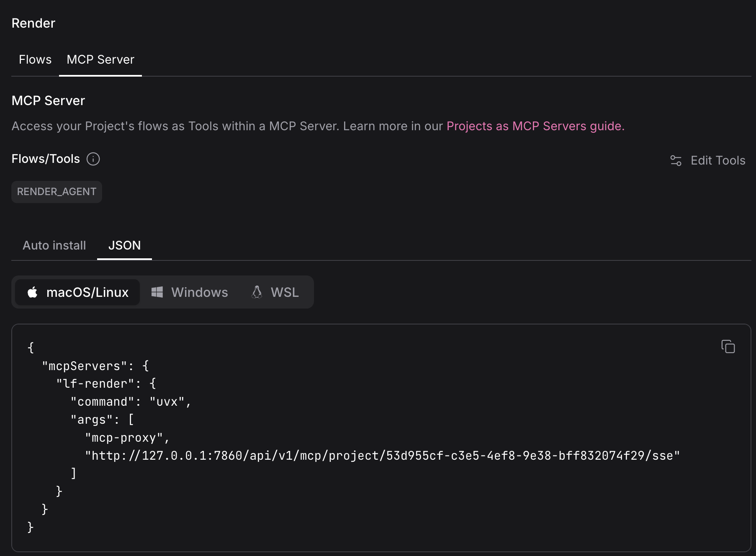Select the JSON tab
Image resolution: width=756 pixels, height=556 pixels.
[124, 245]
